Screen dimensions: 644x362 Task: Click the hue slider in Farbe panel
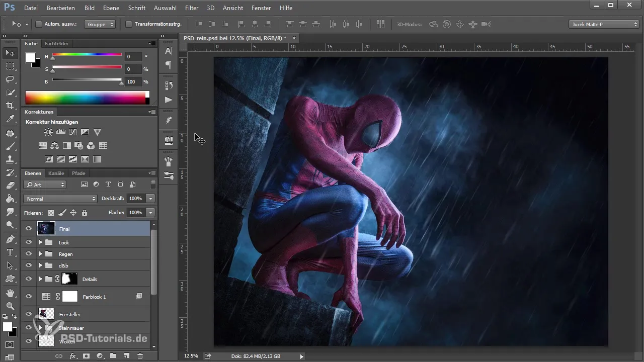[x=87, y=54]
